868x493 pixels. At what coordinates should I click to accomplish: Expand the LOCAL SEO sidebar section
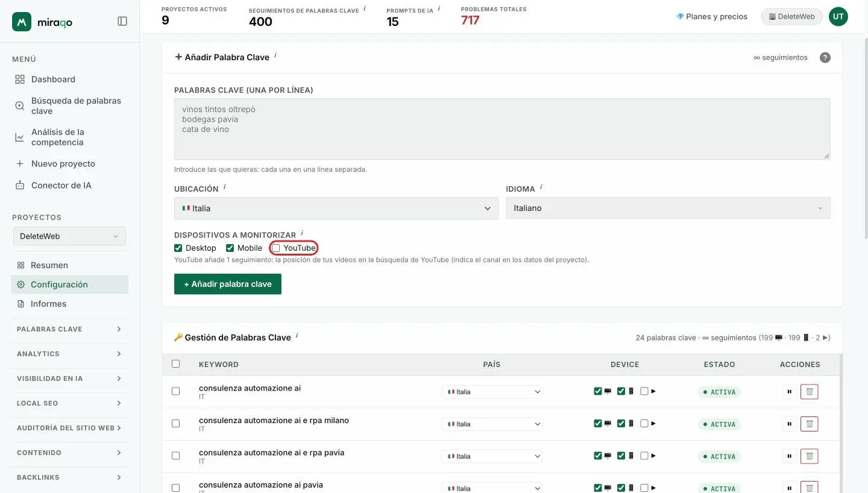69,403
